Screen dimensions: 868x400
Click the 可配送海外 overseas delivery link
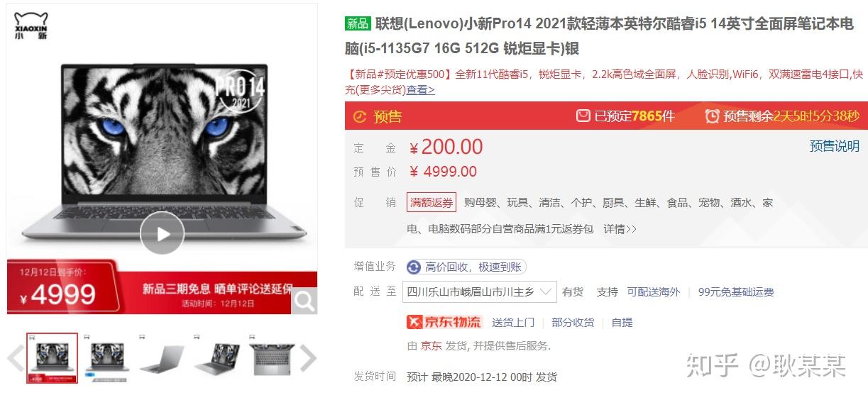653,291
